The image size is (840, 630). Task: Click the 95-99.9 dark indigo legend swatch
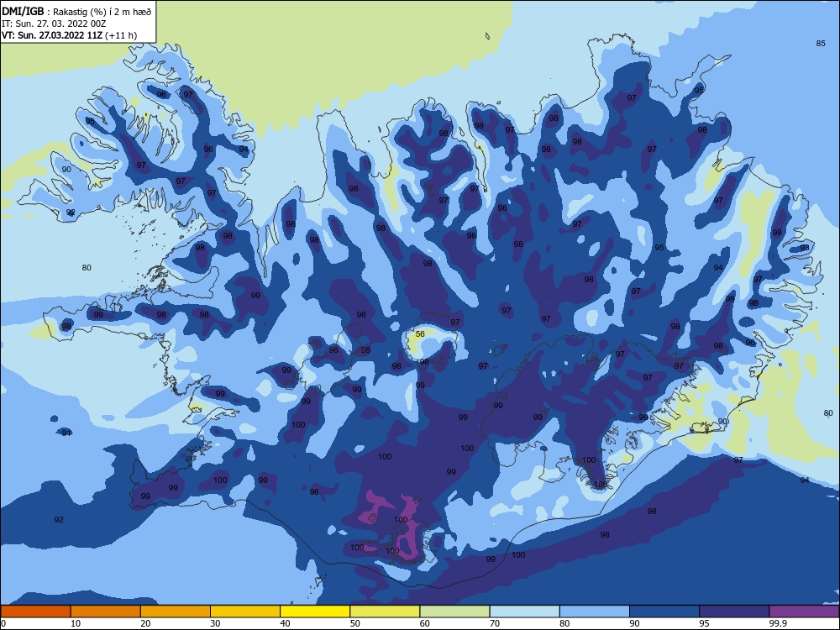(x=734, y=612)
